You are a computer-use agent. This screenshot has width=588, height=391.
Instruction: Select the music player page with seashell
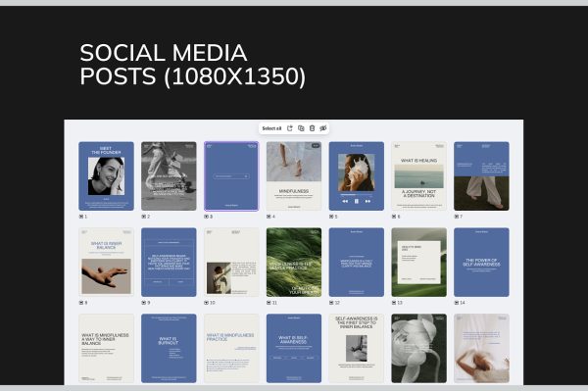(357, 175)
